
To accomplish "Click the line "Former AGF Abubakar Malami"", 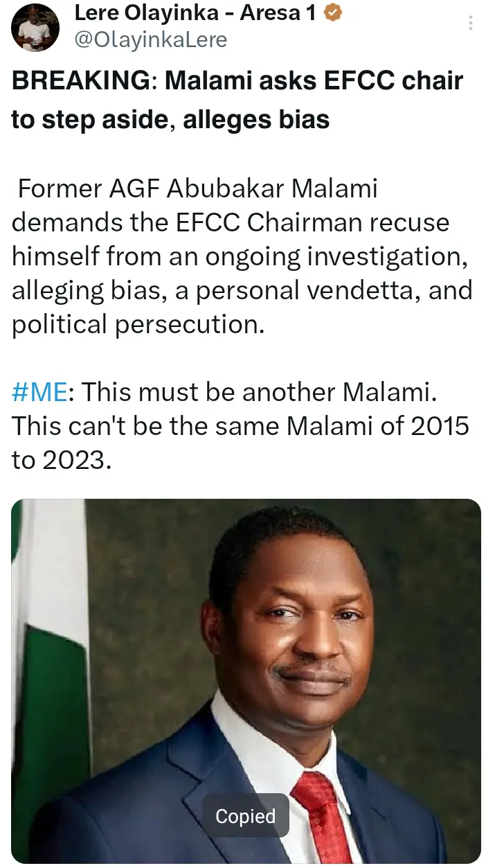I will (197, 188).
